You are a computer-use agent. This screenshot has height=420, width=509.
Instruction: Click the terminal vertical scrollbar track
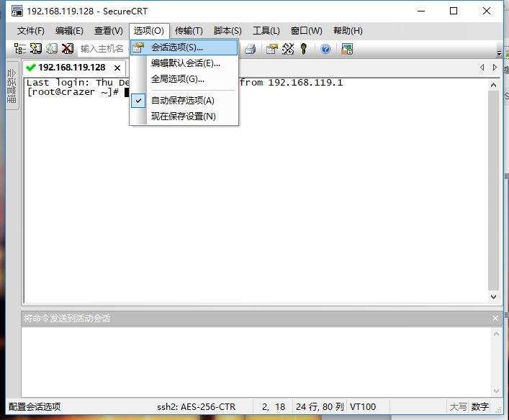(x=493, y=191)
